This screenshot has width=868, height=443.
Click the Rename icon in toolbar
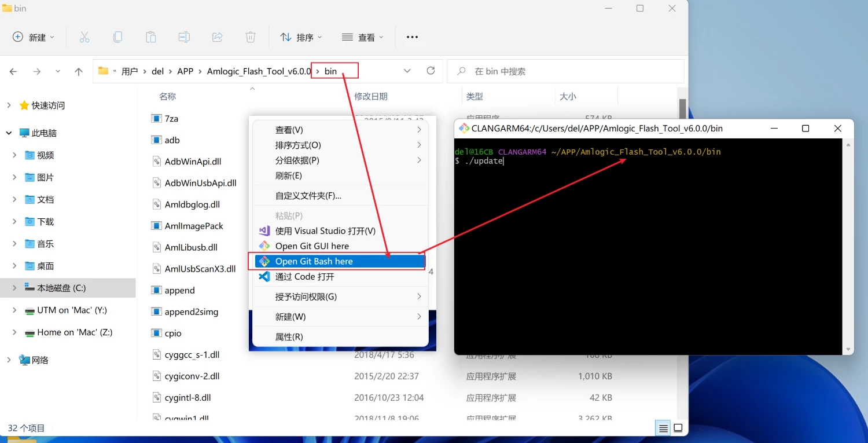pyautogui.click(x=184, y=37)
